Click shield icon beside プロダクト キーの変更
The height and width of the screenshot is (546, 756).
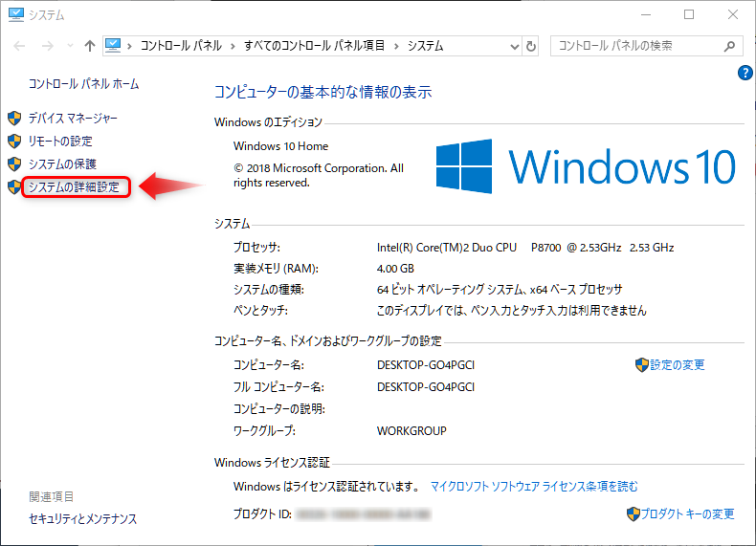point(634,513)
